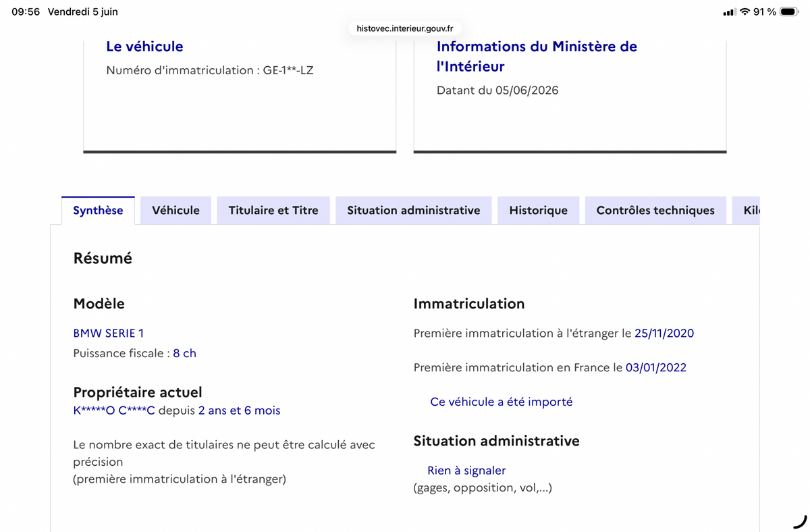This screenshot has height=532, width=810.
Task: Click the 09:56 clock in status bar
Action: pyautogui.click(x=26, y=12)
